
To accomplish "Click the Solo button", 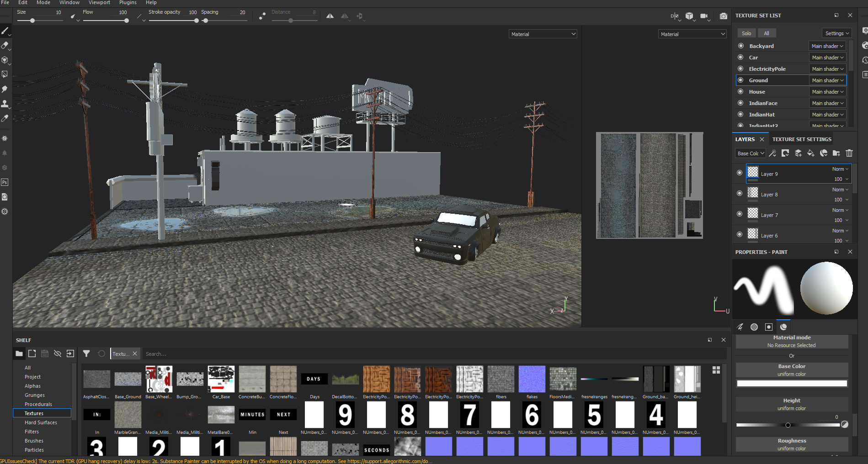I will click(746, 33).
